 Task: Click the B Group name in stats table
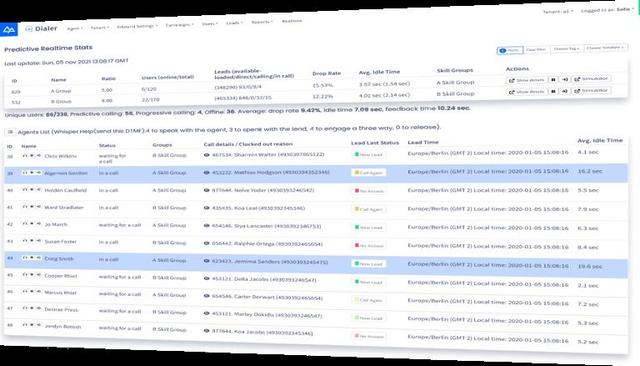pyautogui.click(x=61, y=101)
